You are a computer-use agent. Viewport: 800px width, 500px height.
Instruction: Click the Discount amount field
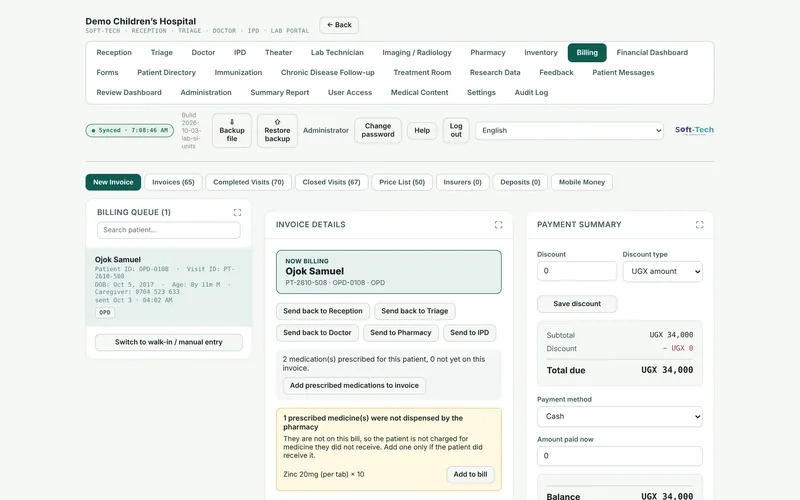coord(577,271)
